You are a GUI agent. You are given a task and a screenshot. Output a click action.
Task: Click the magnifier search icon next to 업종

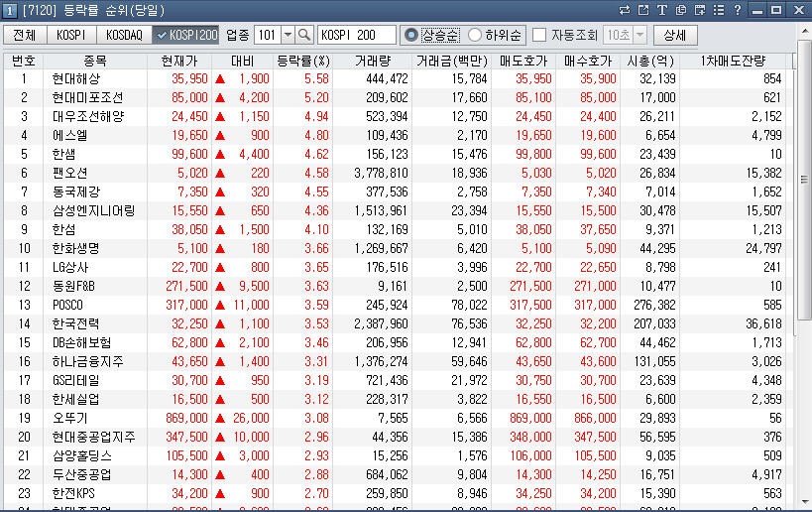point(304,35)
